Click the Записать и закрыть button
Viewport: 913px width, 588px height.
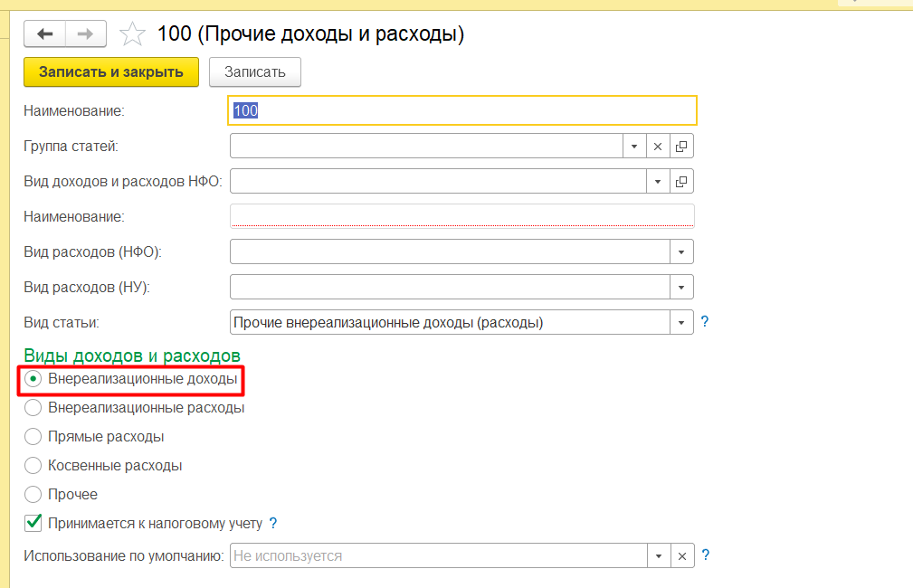point(110,72)
